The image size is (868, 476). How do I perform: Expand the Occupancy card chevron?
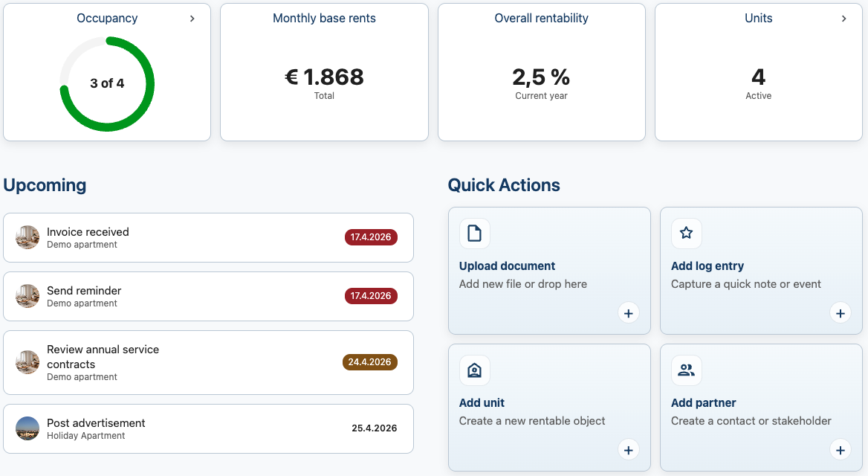[192, 19]
